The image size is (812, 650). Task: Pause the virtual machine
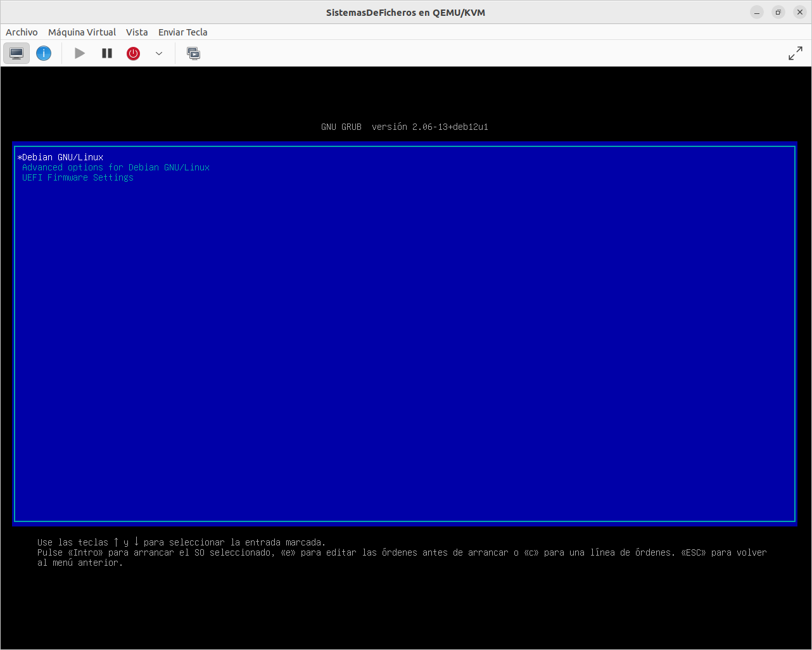pos(107,54)
